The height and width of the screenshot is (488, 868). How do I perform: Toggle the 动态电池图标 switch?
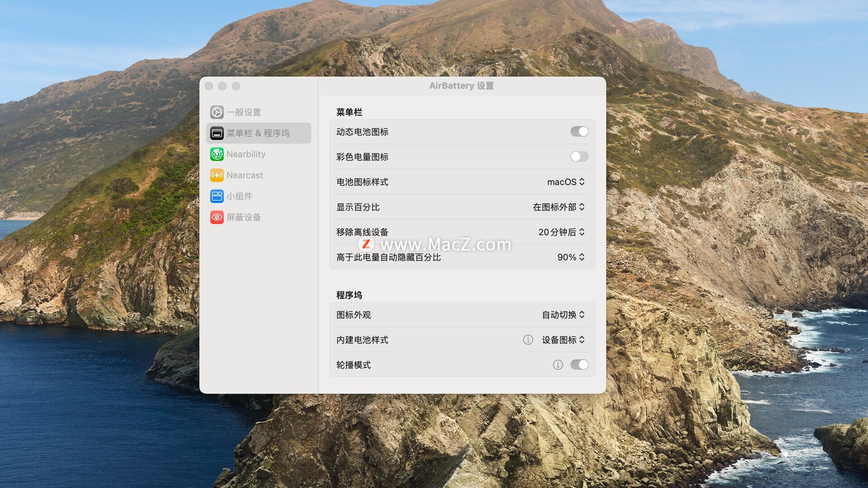pyautogui.click(x=580, y=131)
